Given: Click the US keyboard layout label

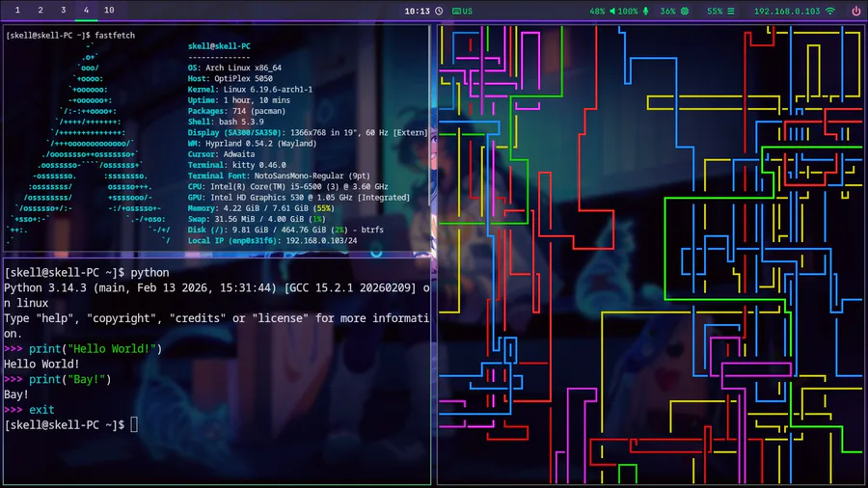Looking at the screenshot, I should coord(468,11).
